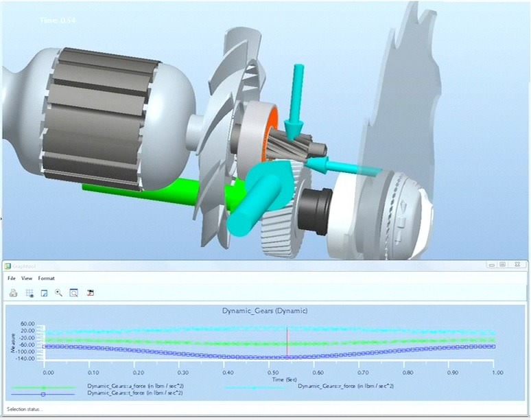Open the Format menu
This screenshot has height=420, width=531.
coord(47,279)
